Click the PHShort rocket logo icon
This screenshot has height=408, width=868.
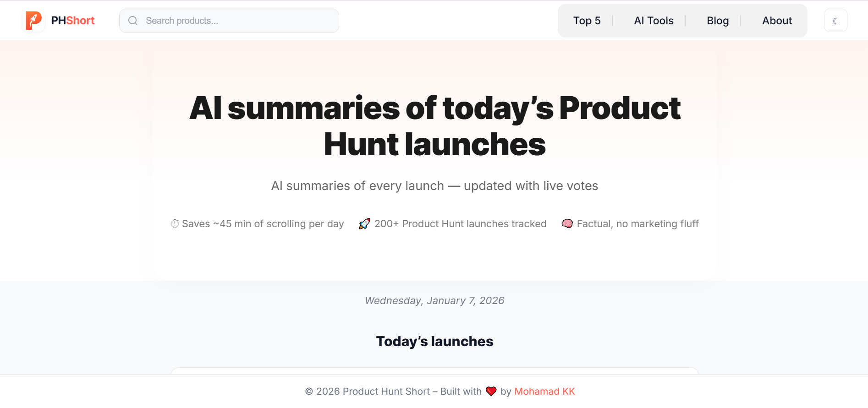point(33,20)
